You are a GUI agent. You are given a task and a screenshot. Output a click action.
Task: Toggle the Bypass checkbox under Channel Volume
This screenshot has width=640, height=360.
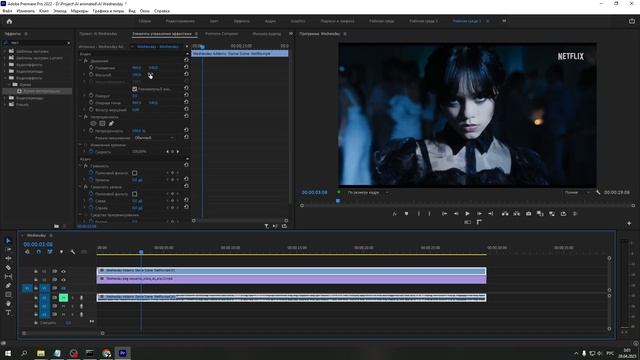coord(135,194)
